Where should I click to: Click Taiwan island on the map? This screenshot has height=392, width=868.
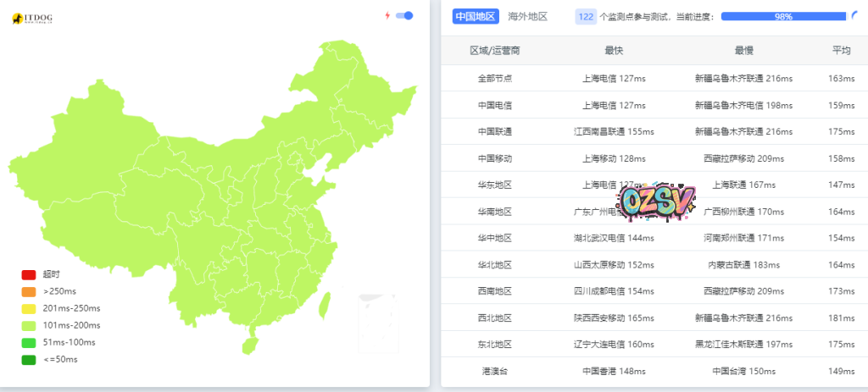(x=322, y=304)
